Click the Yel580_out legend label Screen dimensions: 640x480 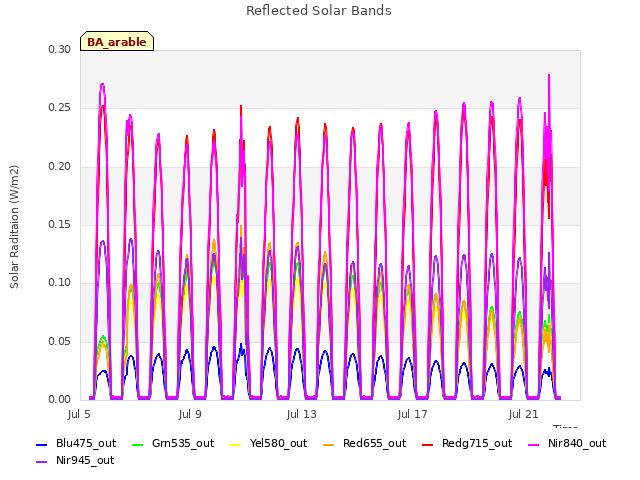(278, 443)
